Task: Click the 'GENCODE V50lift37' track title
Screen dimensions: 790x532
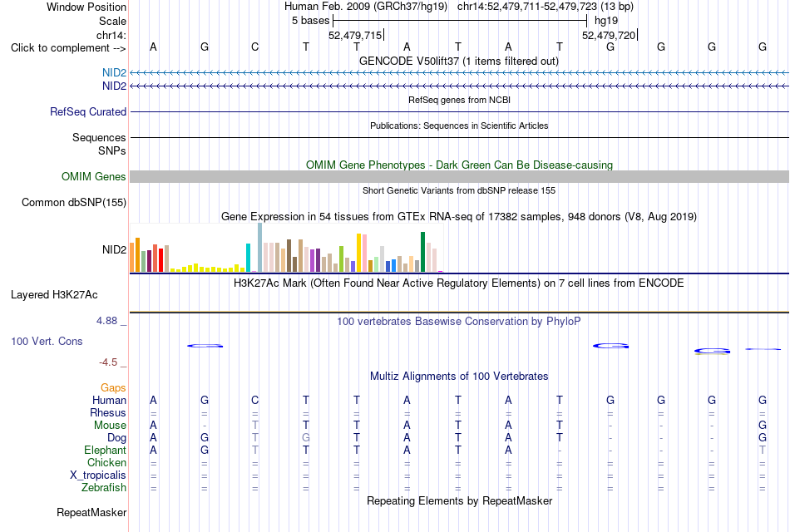Action: pos(458,61)
